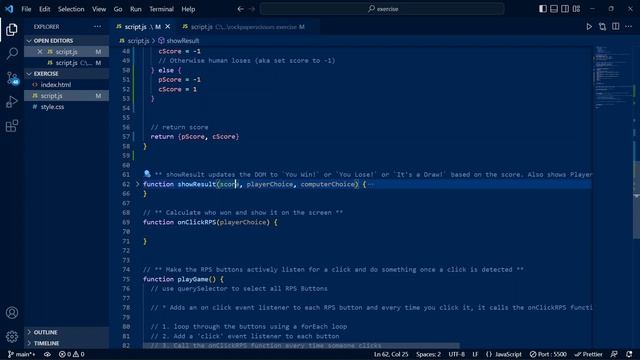Click the Run code play icon
This screenshot has height=360, width=640.
[x=589, y=27]
